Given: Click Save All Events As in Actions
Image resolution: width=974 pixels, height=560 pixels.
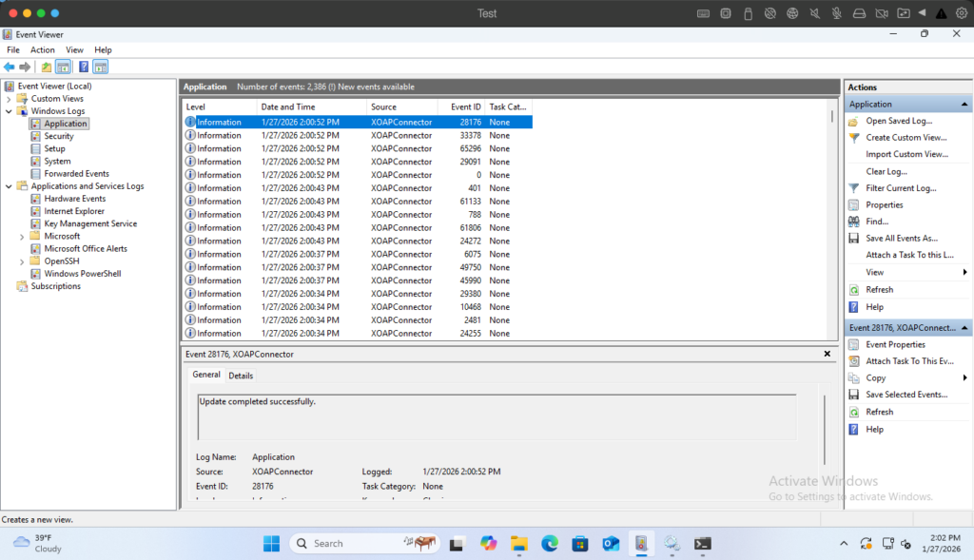Looking at the screenshot, I should tap(901, 238).
